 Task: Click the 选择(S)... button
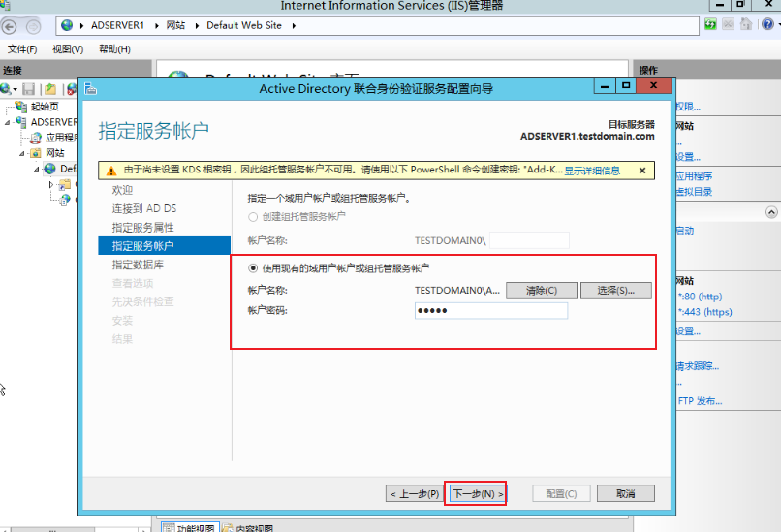[x=615, y=291]
